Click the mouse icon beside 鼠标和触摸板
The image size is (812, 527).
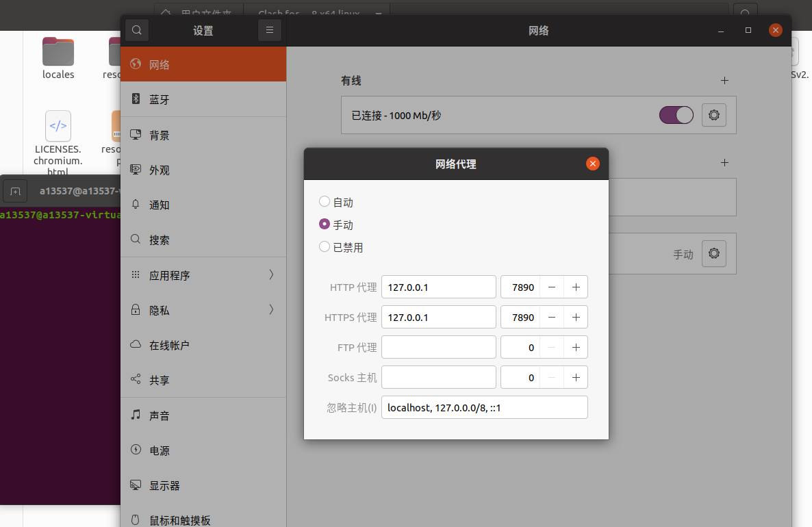click(136, 519)
